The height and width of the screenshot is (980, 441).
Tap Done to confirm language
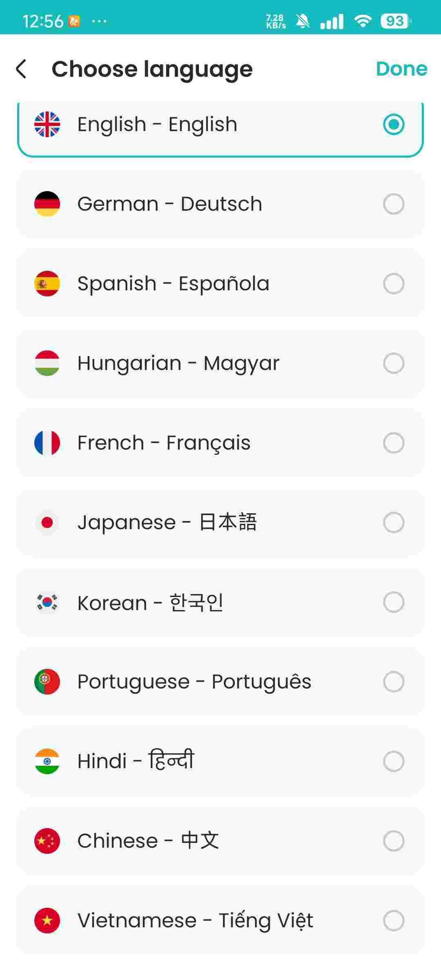tap(401, 69)
